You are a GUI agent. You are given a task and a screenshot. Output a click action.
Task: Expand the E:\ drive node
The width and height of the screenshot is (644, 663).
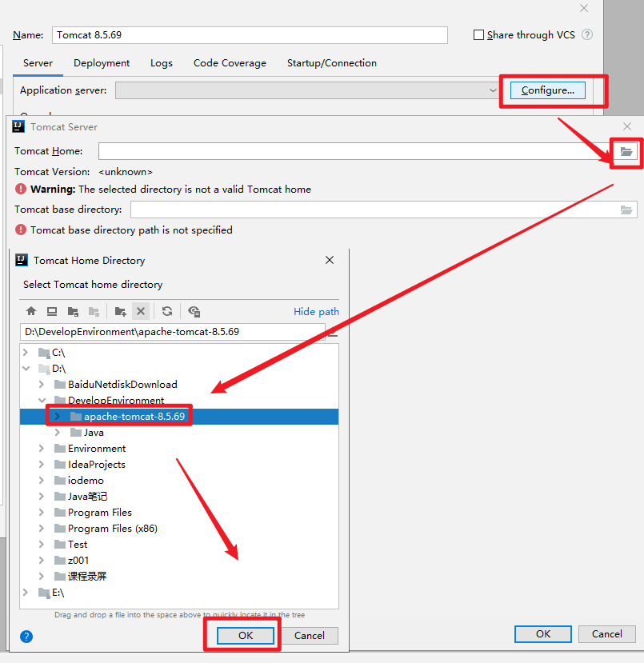point(26,593)
